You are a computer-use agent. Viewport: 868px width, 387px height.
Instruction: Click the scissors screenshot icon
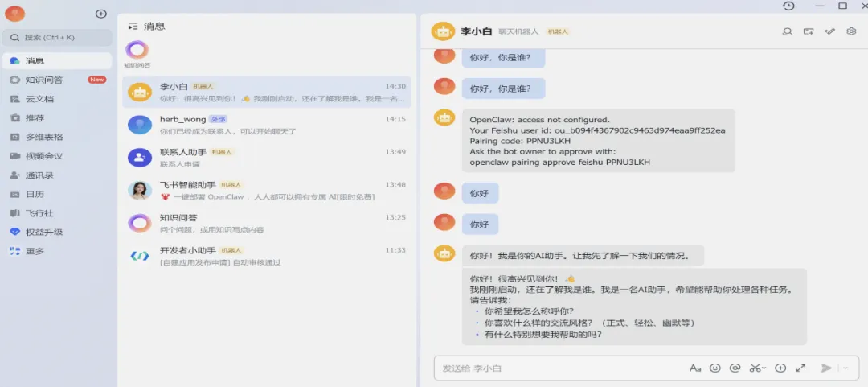(755, 368)
